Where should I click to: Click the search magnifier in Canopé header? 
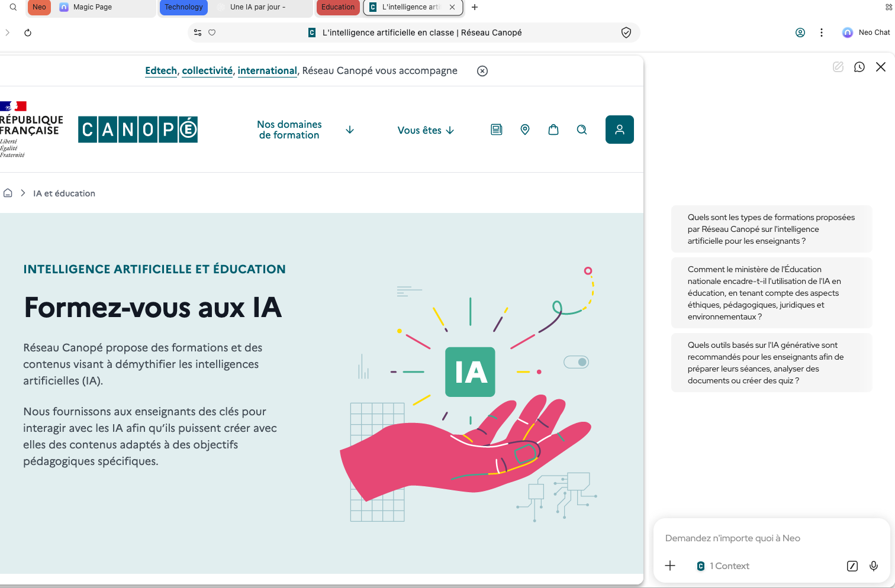point(581,130)
